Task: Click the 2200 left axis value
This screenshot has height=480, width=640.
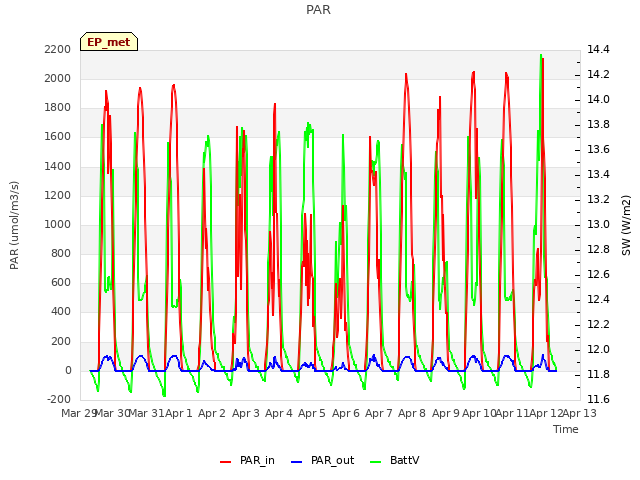Action: point(58,49)
